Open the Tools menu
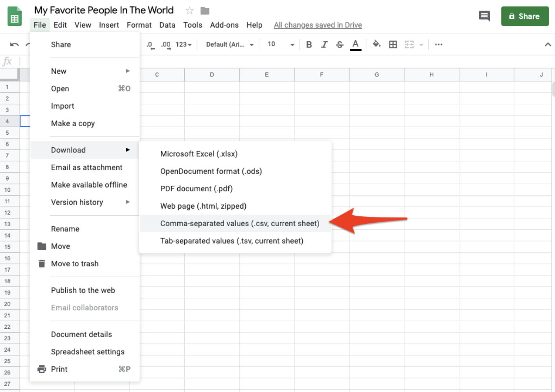Viewport: 555px width, 392px height. tap(193, 25)
